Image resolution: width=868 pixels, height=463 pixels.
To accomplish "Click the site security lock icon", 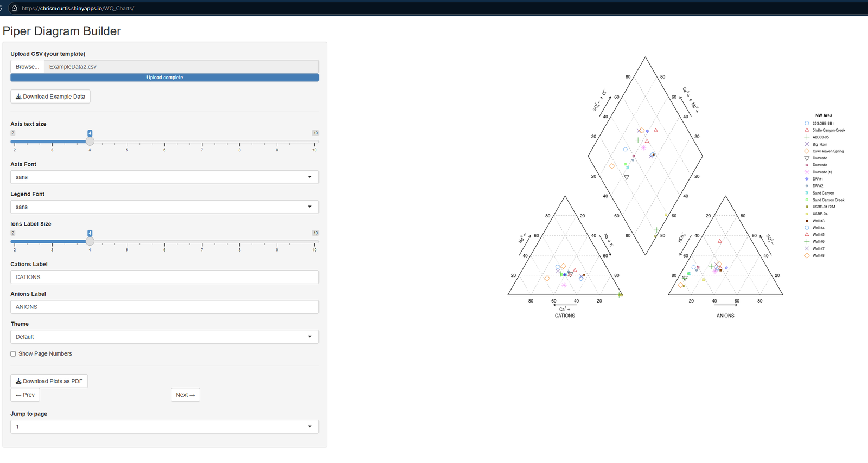I will [x=14, y=8].
